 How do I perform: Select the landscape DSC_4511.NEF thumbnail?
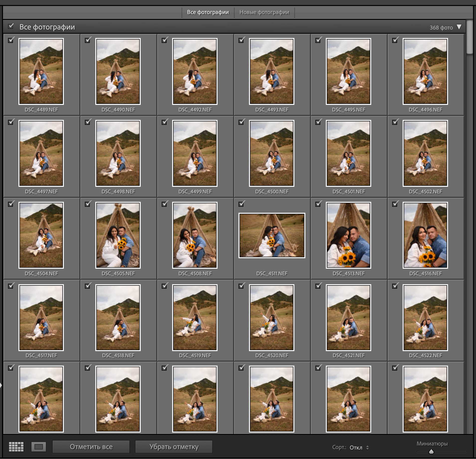tap(272, 235)
